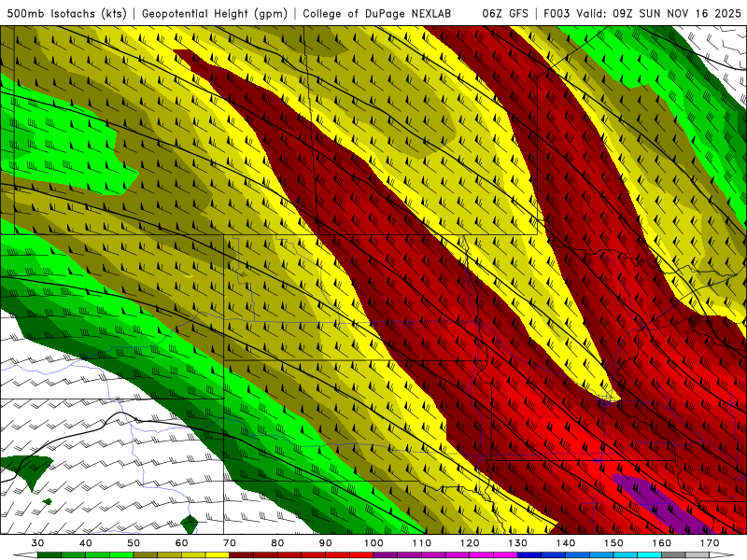Click the legend value 70
747x560 pixels.
[x=230, y=543]
